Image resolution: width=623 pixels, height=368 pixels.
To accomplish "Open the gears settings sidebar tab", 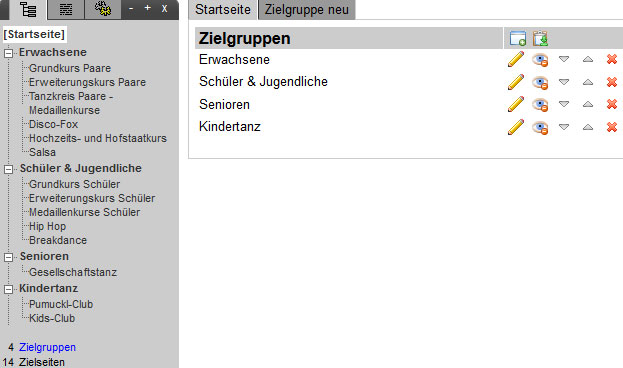I will [x=103, y=9].
